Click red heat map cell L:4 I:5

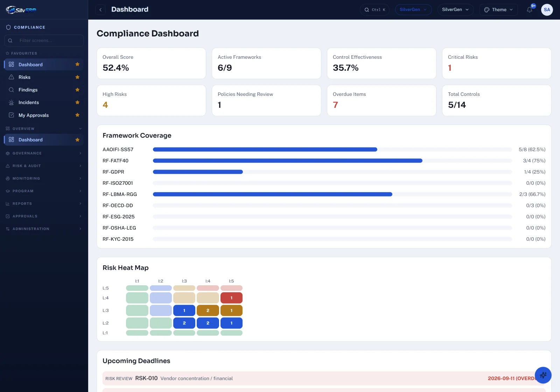pyautogui.click(x=231, y=298)
